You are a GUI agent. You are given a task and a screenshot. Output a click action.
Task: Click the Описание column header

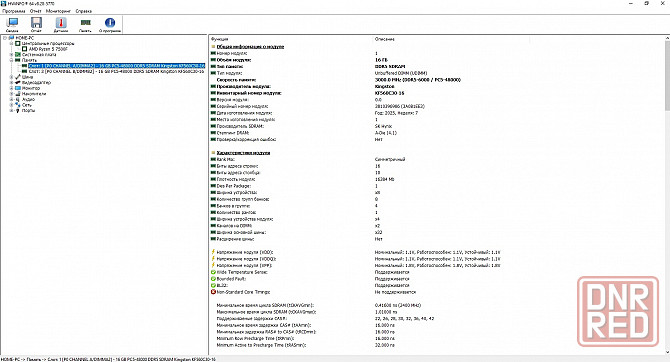click(x=385, y=39)
